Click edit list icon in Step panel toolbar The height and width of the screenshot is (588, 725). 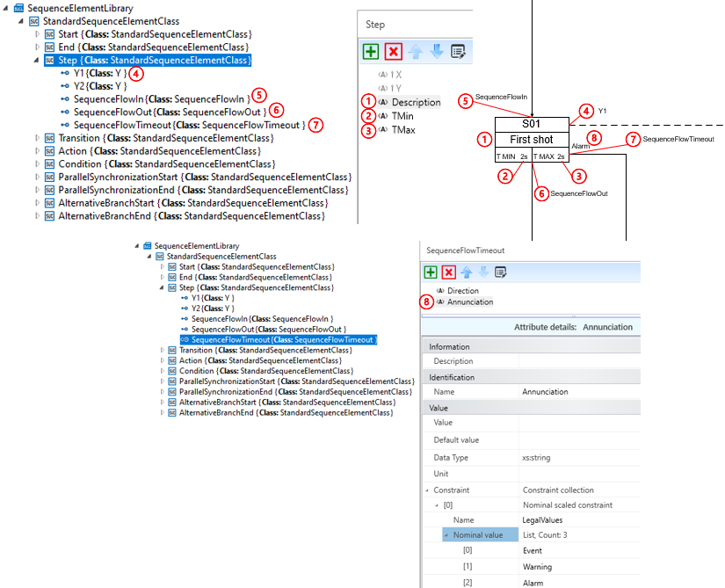(458, 51)
